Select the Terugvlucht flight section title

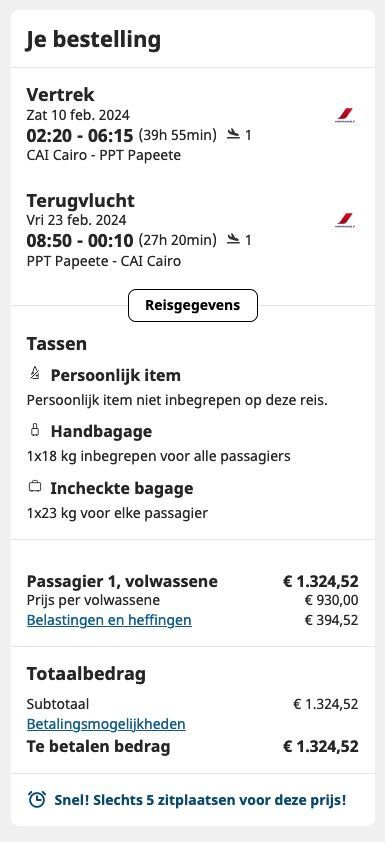tap(81, 200)
